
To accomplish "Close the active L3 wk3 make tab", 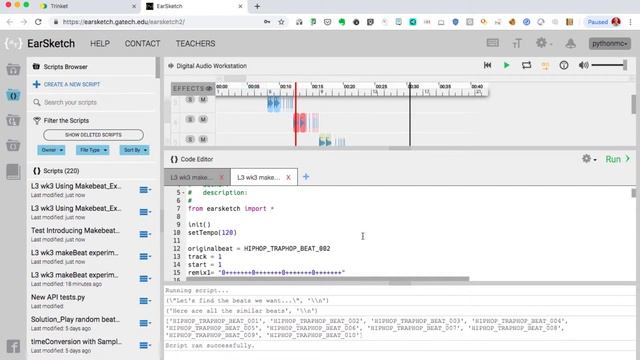I will coord(288,177).
